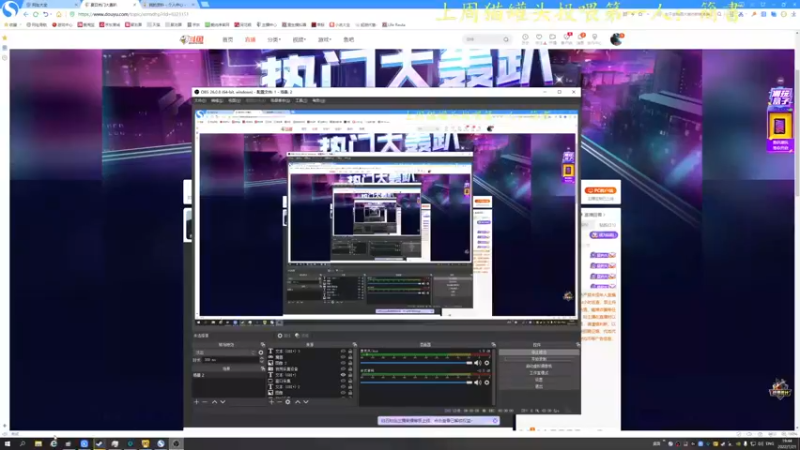Toggle the lock on 文本 (GDI+) 3 source
This screenshot has width=800, height=450.
pyautogui.click(x=350, y=351)
